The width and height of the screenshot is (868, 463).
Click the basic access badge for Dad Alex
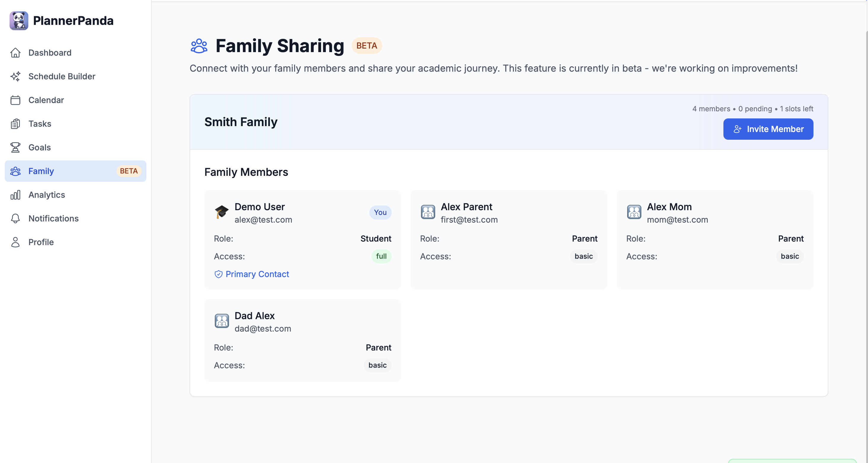[x=377, y=365]
